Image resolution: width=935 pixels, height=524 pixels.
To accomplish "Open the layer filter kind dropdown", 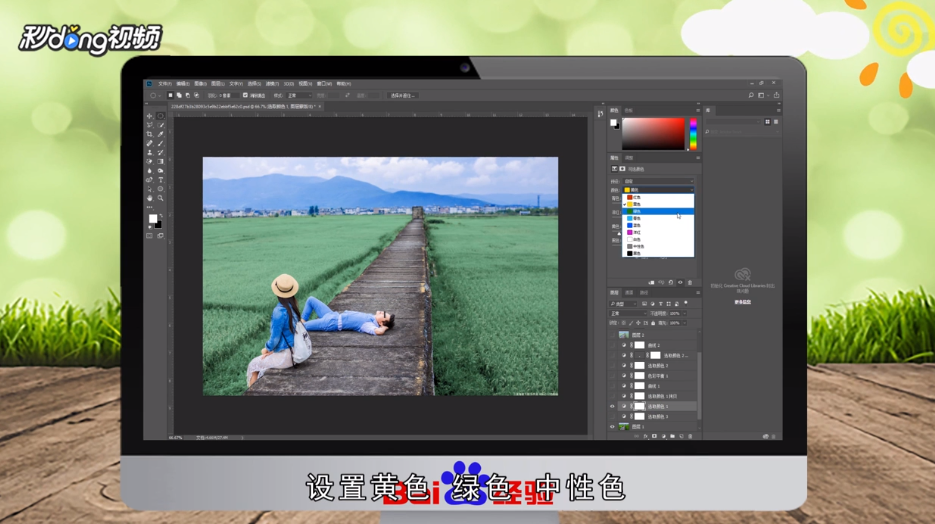I will [x=623, y=304].
